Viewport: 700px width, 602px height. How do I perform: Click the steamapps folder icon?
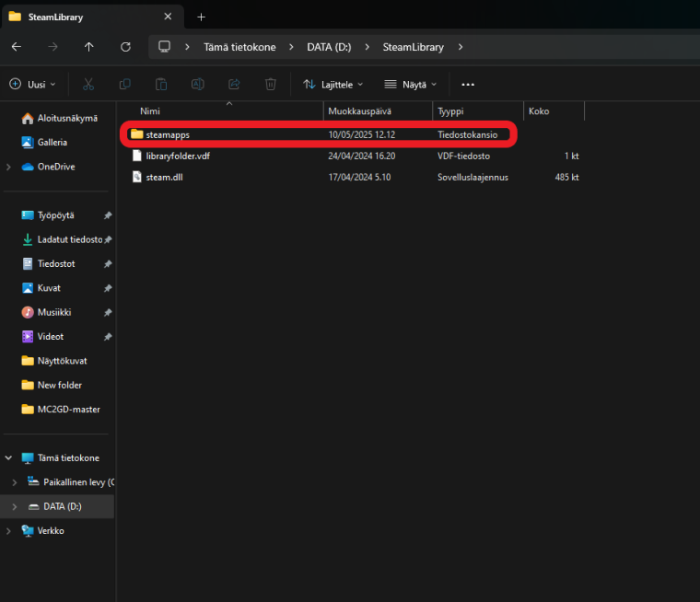(136, 133)
